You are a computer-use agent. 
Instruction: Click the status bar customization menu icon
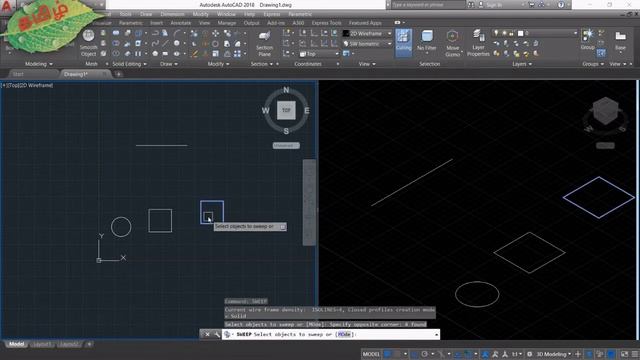click(635, 354)
